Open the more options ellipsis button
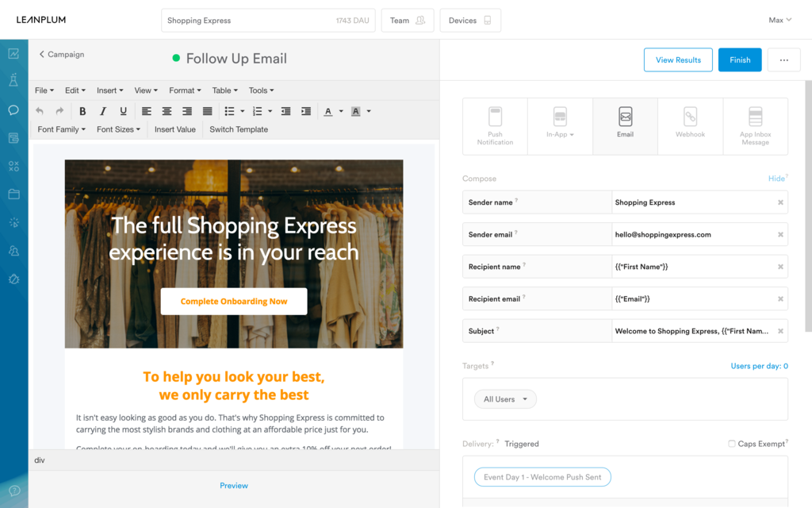The height and width of the screenshot is (508, 812). (784, 60)
